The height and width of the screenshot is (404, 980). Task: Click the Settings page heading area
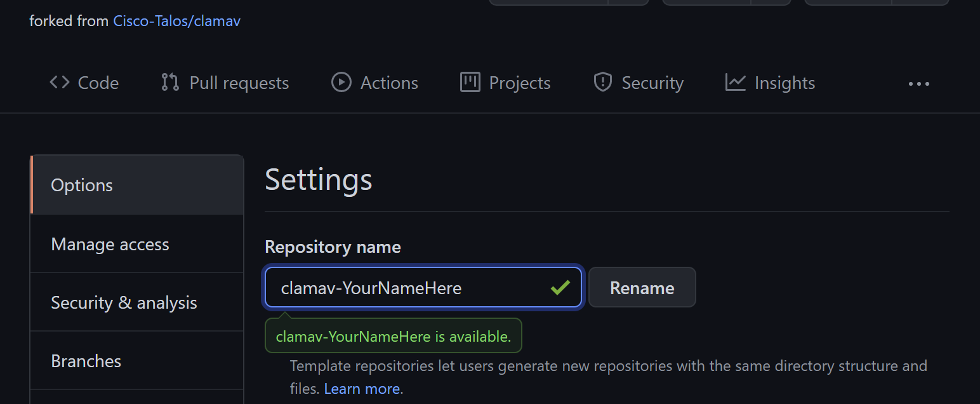click(318, 180)
